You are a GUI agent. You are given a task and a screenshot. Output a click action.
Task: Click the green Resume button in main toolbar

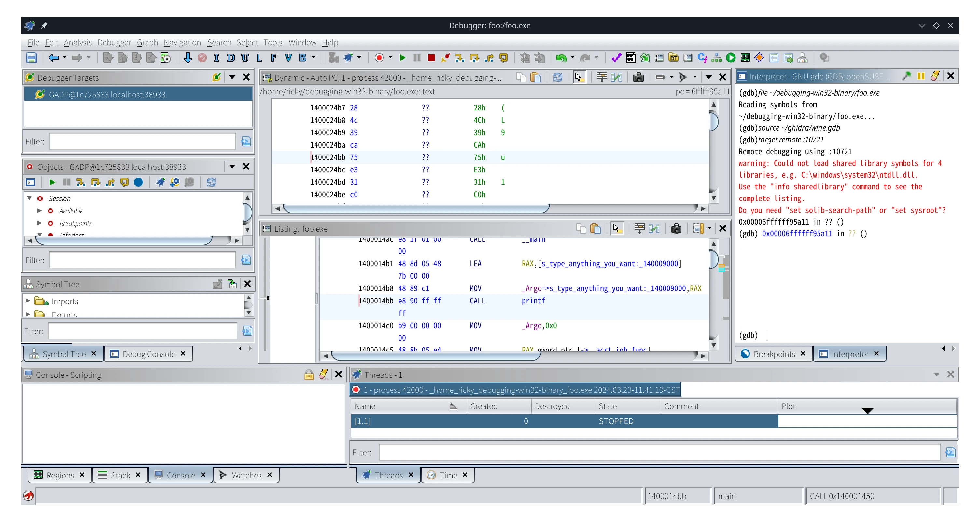[x=402, y=58]
